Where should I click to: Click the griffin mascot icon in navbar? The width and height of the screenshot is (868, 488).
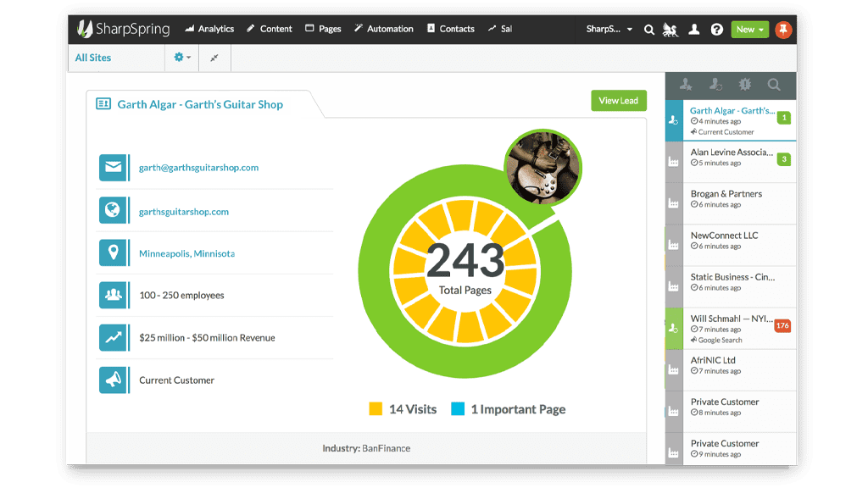(x=670, y=30)
